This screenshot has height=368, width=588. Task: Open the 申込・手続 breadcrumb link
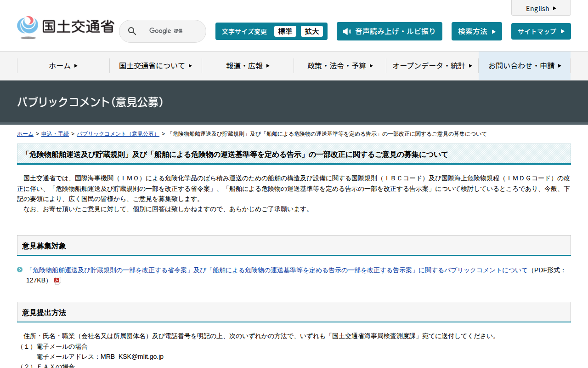(55, 134)
